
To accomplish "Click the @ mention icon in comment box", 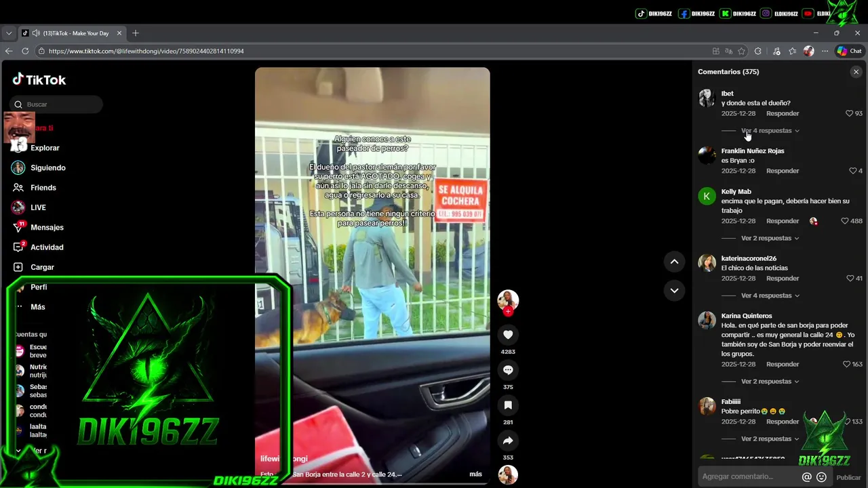I will pyautogui.click(x=806, y=477).
